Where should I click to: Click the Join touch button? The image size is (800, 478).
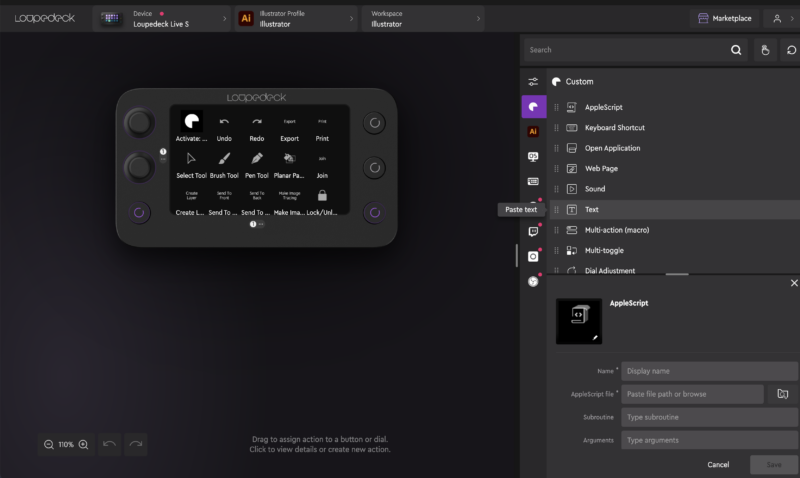pyautogui.click(x=322, y=164)
